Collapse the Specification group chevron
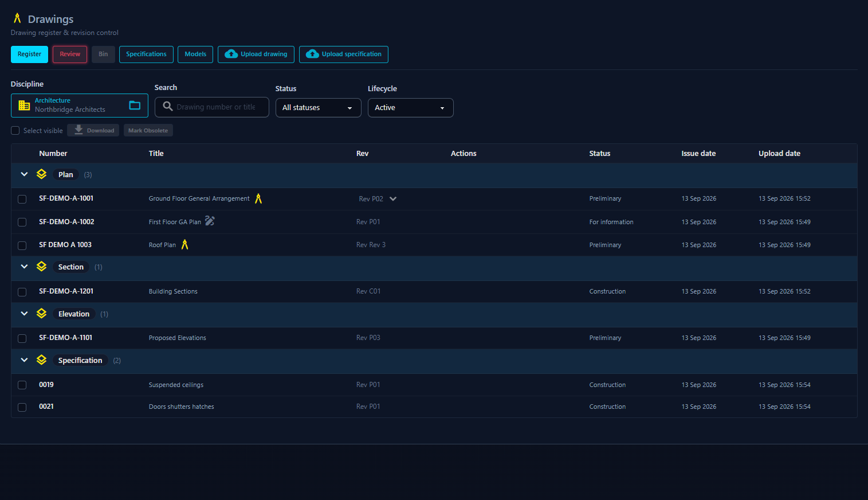The height and width of the screenshot is (500, 868). 24,360
